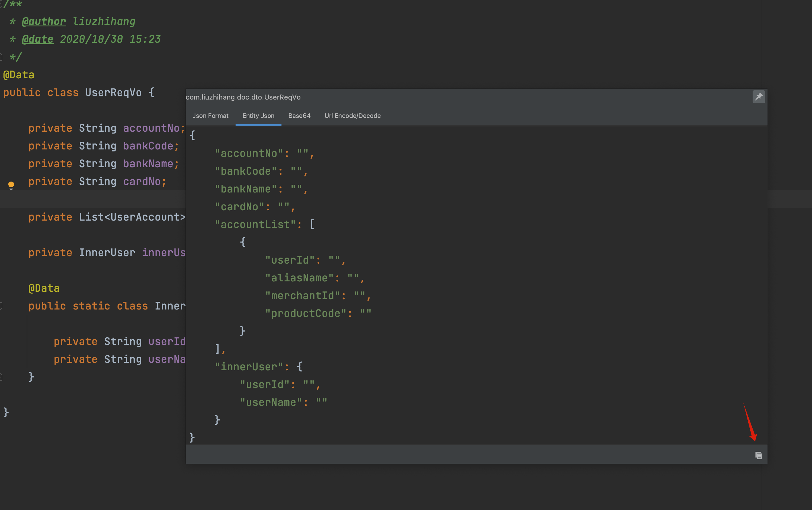This screenshot has width=812, height=510.
Task: Open the Base64 tab
Action: [299, 116]
